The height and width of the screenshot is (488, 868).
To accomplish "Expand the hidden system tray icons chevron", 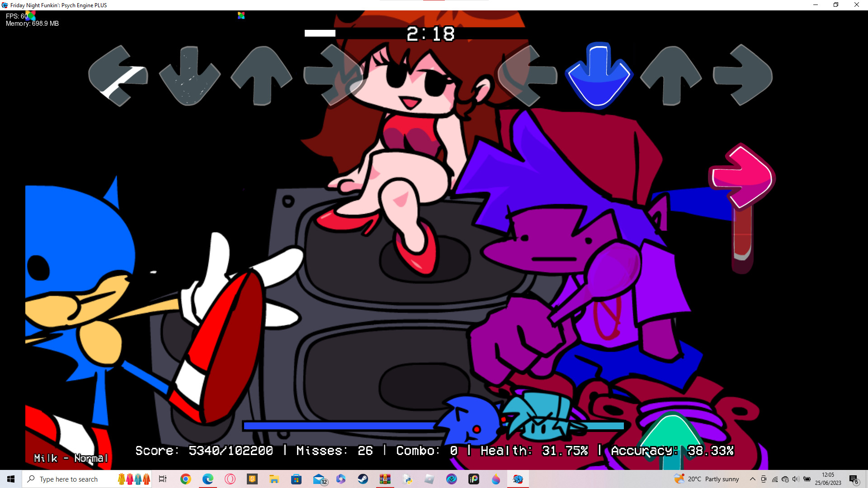I will point(752,479).
